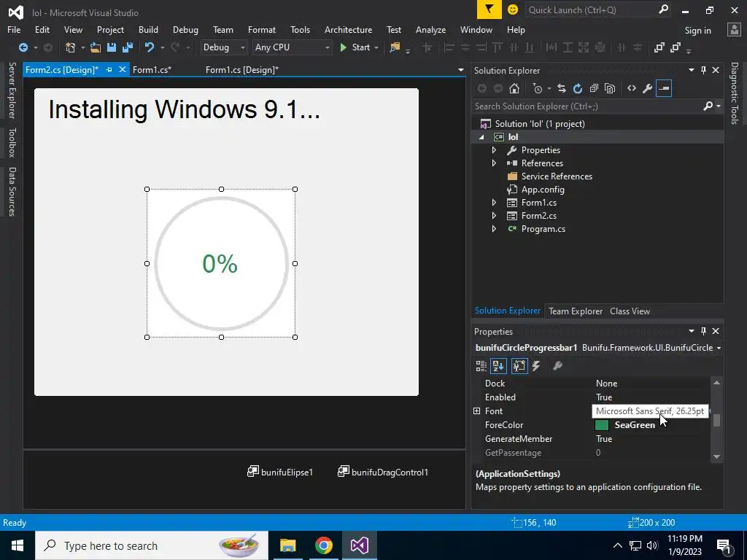
Task: Click the Property Pages wrench icon
Action: pyautogui.click(x=557, y=366)
